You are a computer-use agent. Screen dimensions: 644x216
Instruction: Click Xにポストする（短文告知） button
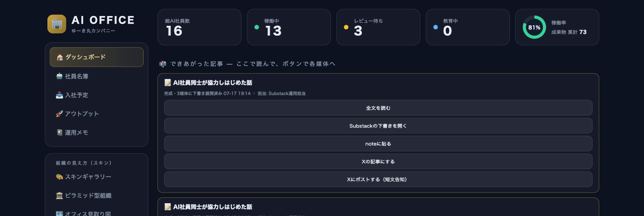click(x=378, y=180)
